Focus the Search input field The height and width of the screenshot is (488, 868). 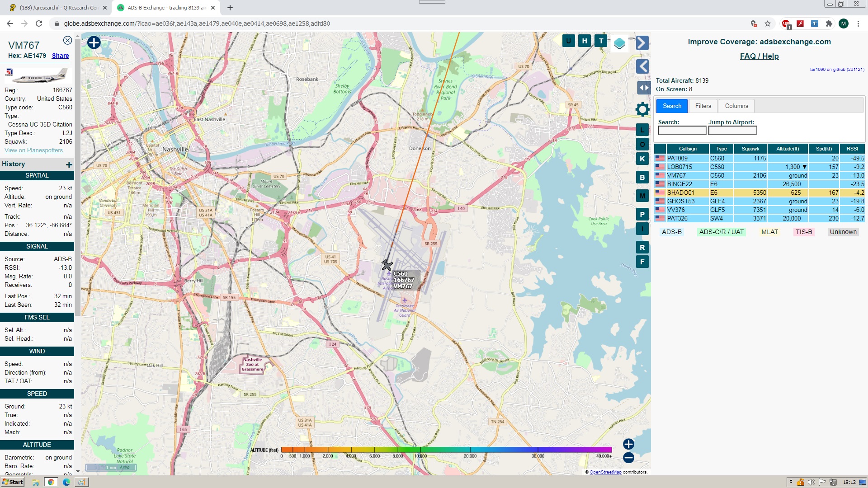pyautogui.click(x=682, y=131)
